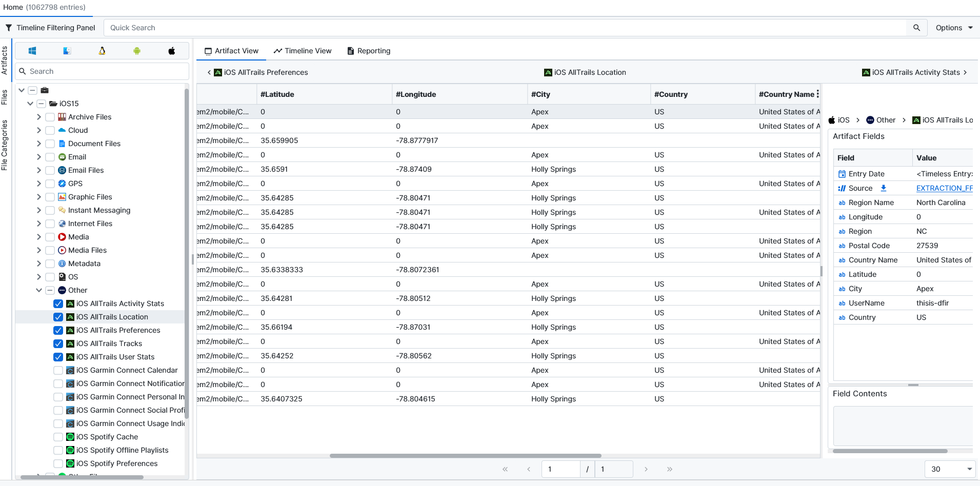Open the Timeline Filtering Panel
Image resolution: width=980 pixels, height=486 pixels.
pyautogui.click(x=50, y=28)
